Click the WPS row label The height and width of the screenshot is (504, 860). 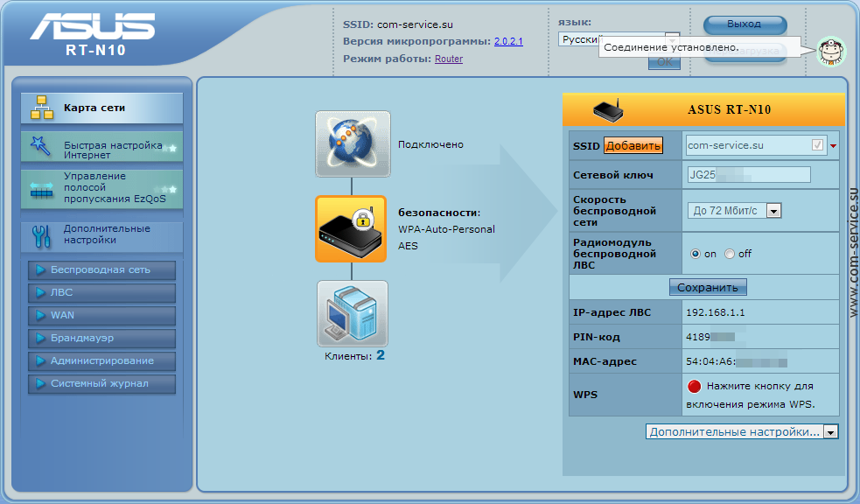pyautogui.click(x=585, y=395)
